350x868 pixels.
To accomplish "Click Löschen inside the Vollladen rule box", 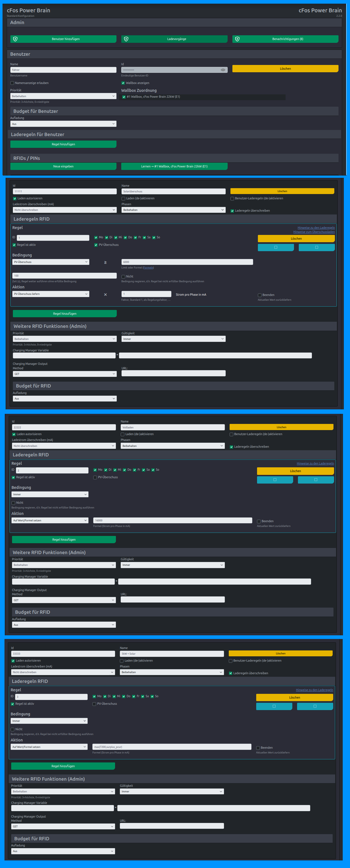I will pyautogui.click(x=295, y=471).
